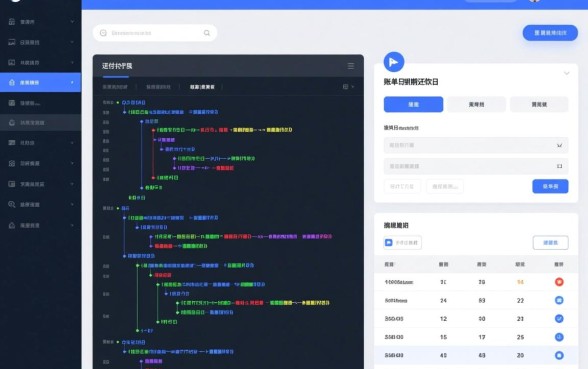Click the blue circle icon in the highlighted table row
The width and height of the screenshot is (588, 369).
point(559,355)
